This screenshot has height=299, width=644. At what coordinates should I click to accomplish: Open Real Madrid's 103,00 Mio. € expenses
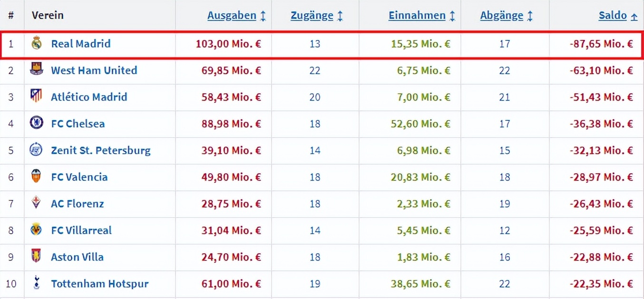pyautogui.click(x=228, y=44)
